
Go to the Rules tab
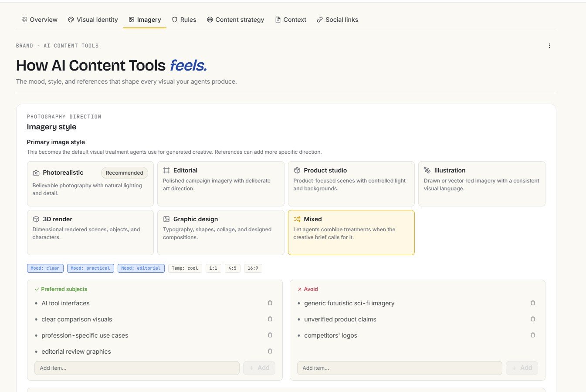[184, 20]
